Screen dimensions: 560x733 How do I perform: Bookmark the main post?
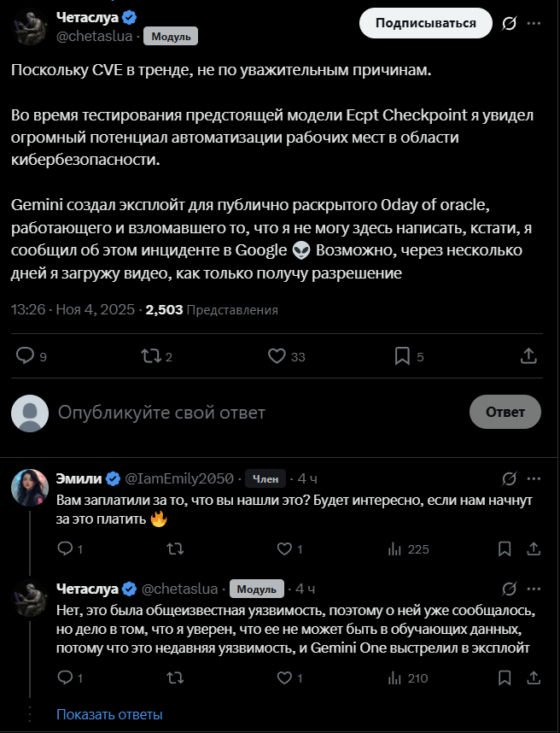[x=402, y=355]
